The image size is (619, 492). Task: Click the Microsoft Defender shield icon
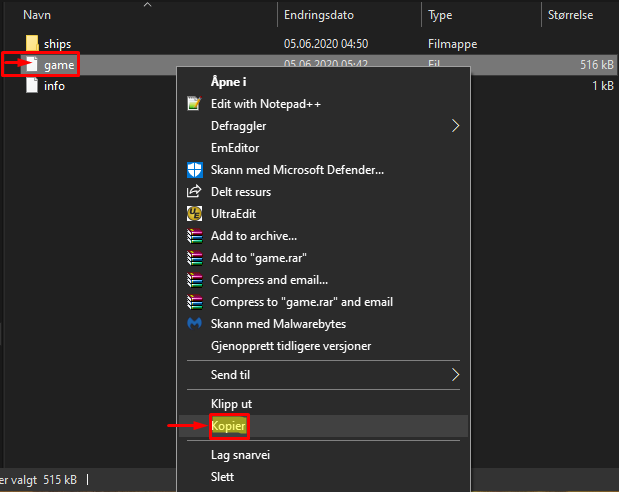click(x=194, y=170)
